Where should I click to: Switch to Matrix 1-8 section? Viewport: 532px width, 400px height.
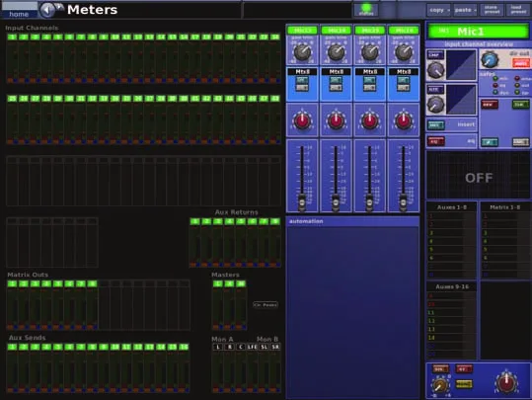(x=505, y=207)
